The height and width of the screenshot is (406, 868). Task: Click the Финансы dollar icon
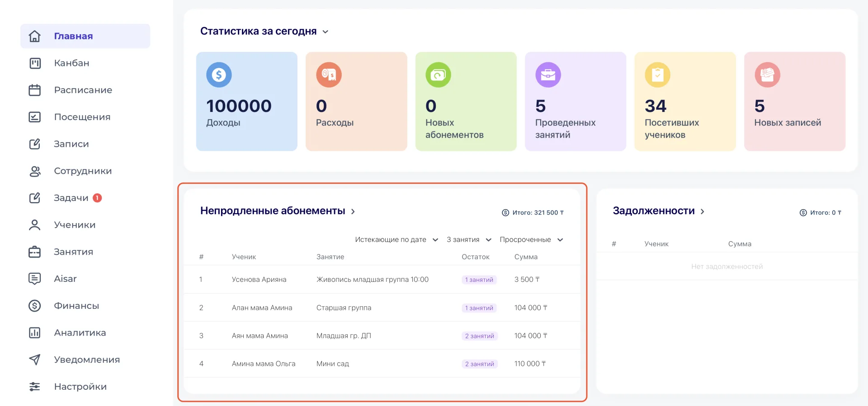[x=35, y=306]
